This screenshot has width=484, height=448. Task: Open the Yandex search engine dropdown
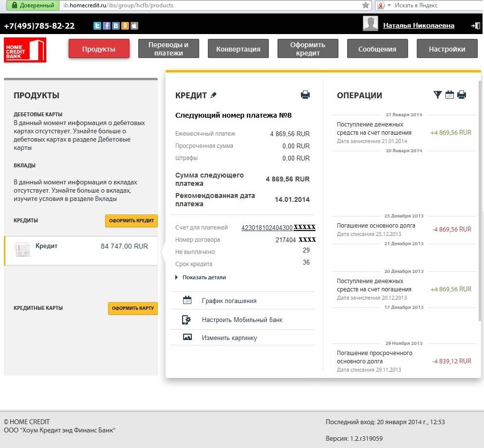383,5
